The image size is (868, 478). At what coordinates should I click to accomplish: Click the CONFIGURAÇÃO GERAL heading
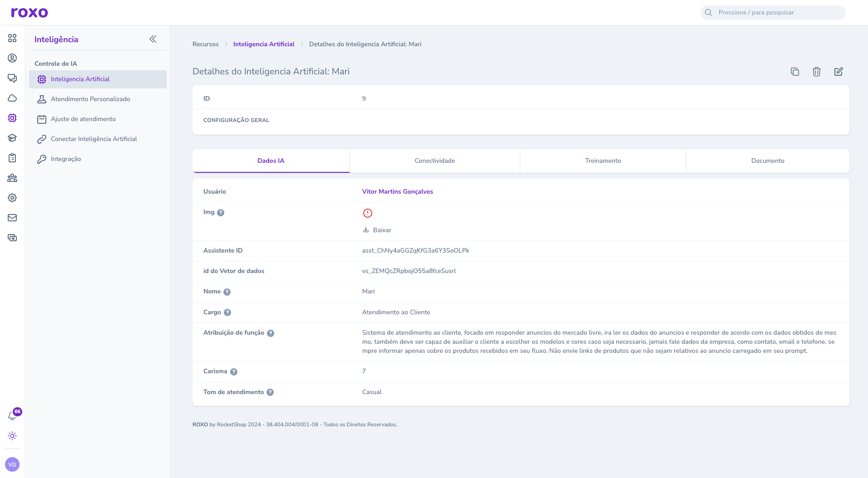click(236, 120)
